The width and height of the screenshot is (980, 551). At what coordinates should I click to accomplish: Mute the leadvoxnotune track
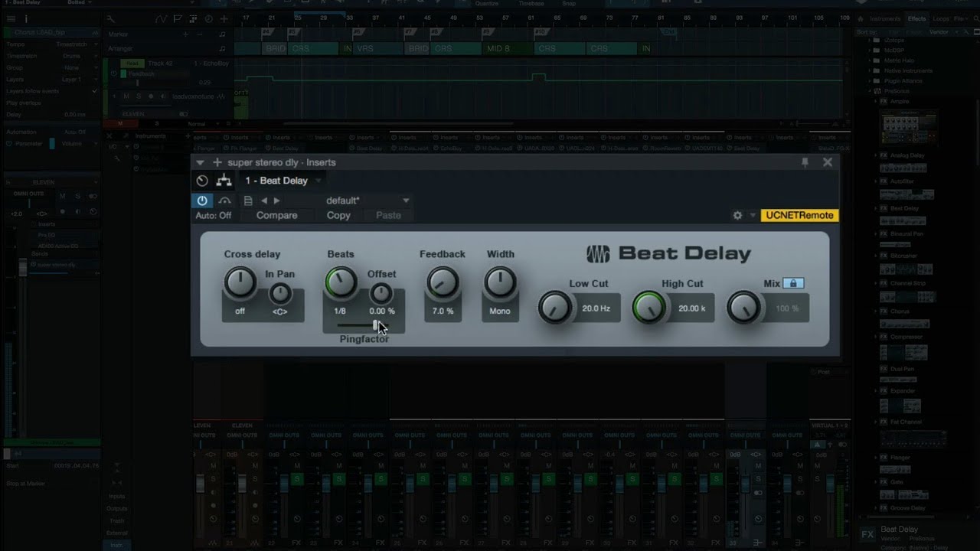(x=126, y=96)
